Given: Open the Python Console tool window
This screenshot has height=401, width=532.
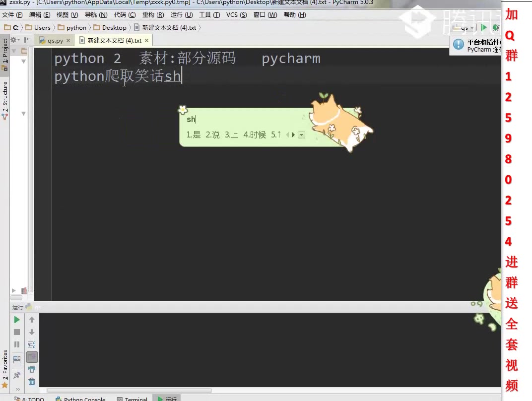Looking at the screenshot, I should click(84, 399).
